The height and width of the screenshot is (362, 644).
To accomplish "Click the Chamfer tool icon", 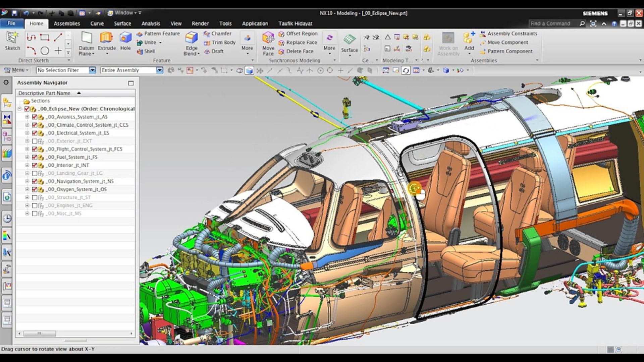I will coord(207,33).
